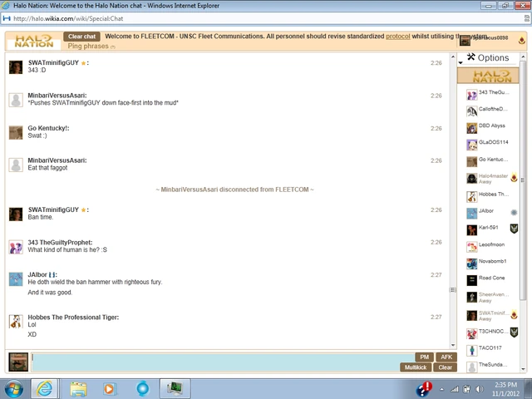Image resolution: width=532 pixels, height=399 pixels.
Task: Select Novabomb1 from the user list
Action: tap(491, 262)
